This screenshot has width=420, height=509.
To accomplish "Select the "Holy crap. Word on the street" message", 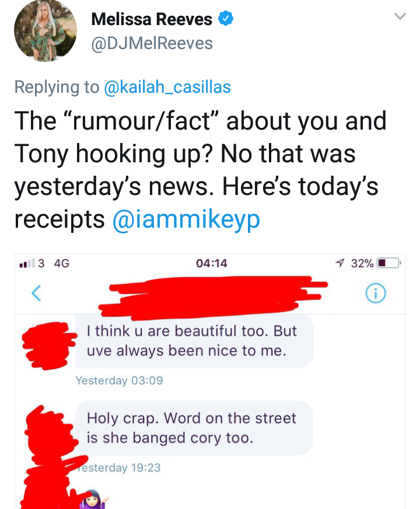I will 194,428.
